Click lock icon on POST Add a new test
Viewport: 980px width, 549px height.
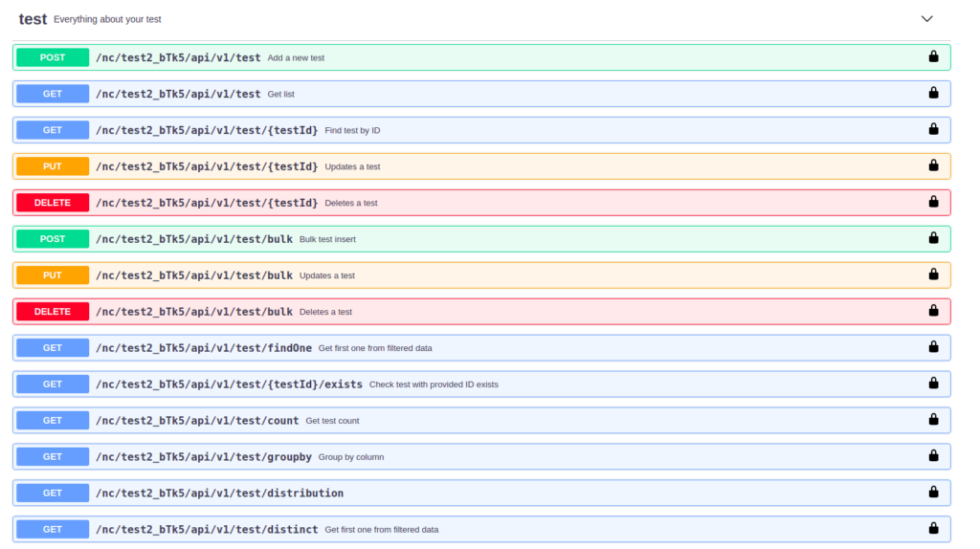(933, 56)
